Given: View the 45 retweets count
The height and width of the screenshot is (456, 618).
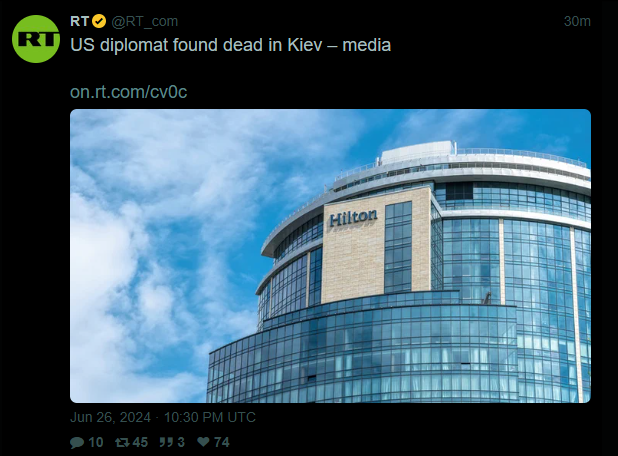Looking at the screenshot, I should pyautogui.click(x=140, y=443).
